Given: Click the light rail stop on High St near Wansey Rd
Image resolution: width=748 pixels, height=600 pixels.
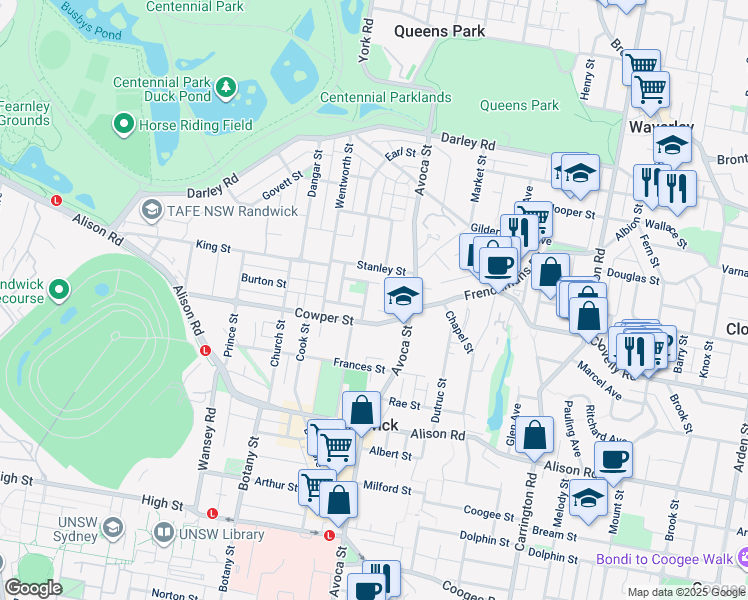Looking at the screenshot, I should pos(212,514).
